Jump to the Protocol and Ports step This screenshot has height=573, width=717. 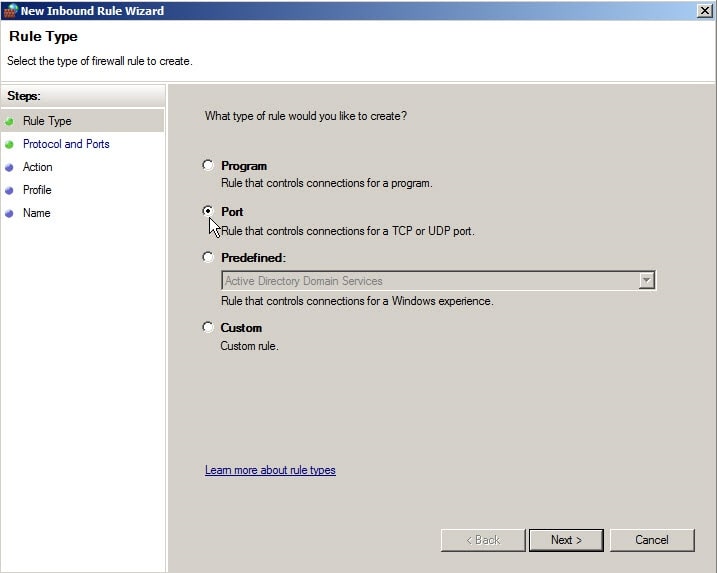[66, 144]
